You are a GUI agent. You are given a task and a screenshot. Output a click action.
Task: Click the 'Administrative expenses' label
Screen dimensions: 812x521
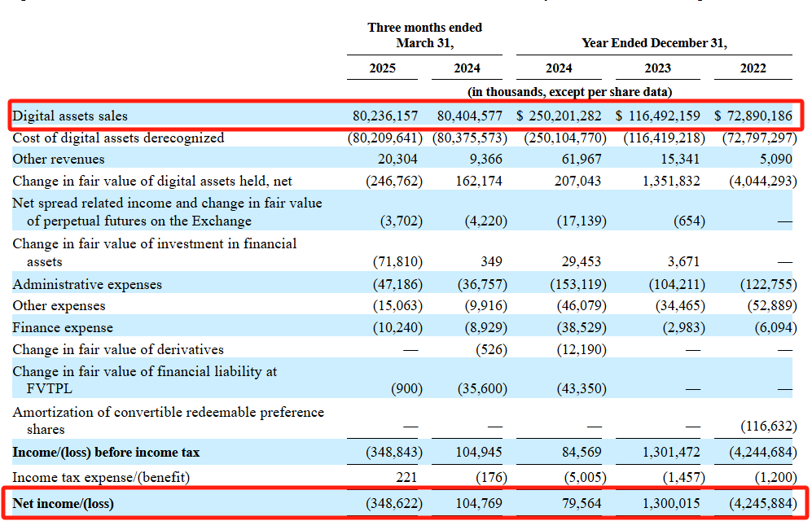[x=87, y=285]
